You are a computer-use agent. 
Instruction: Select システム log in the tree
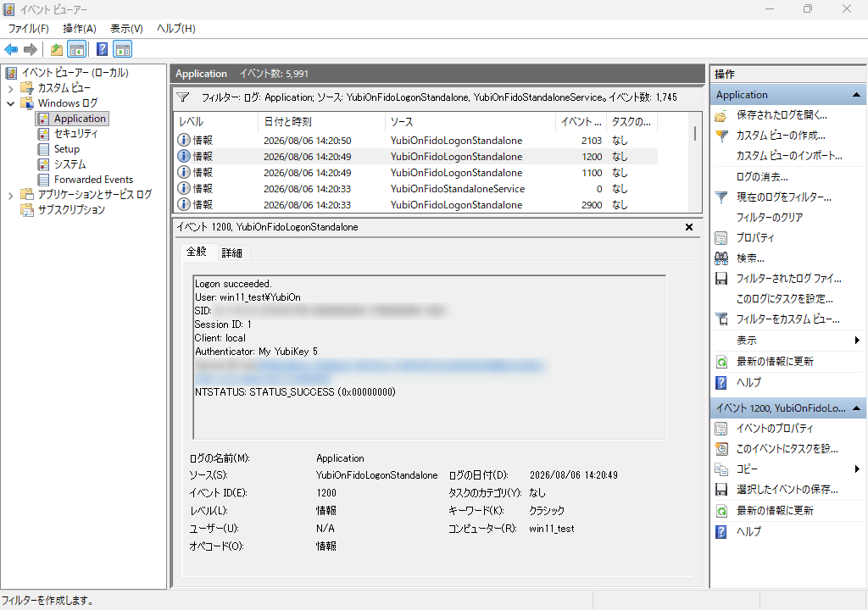tap(70, 164)
